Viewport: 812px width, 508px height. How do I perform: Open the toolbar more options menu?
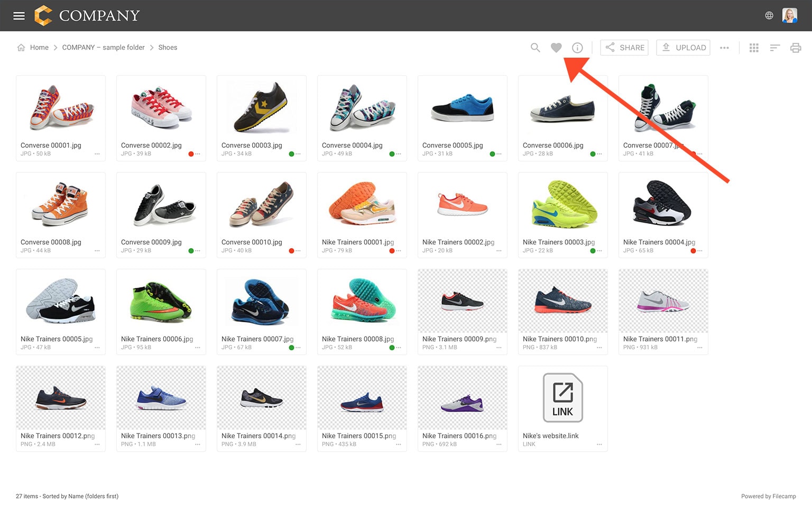tap(724, 48)
